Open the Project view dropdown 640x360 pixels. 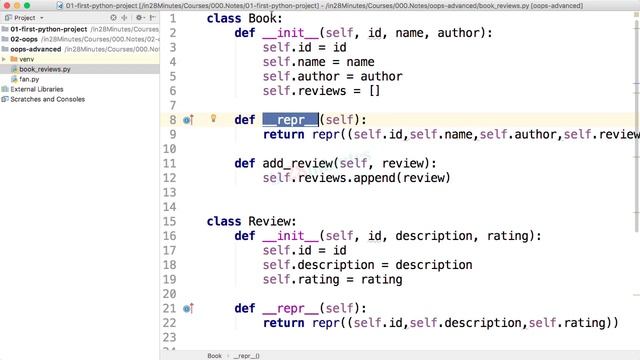[x=42, y=18]
